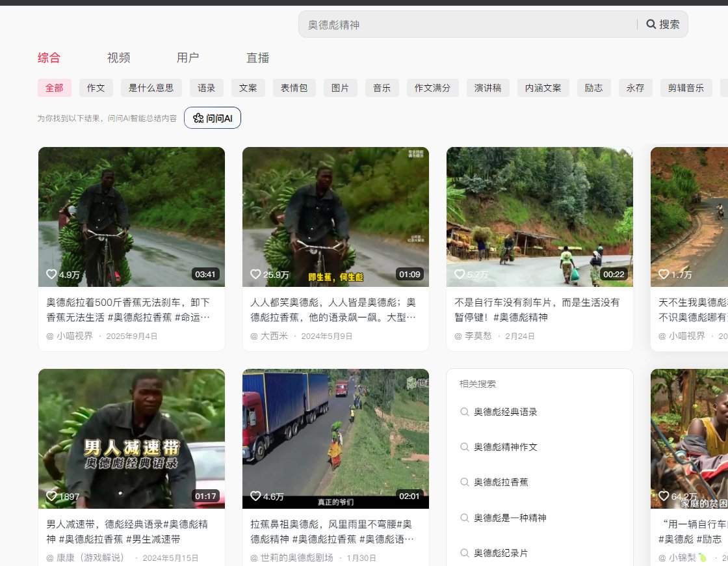This screenshot has height=566, width=728.
Task: Click search icon beside 奥德彪是一种精神
Action: click(x=464, y=518)
